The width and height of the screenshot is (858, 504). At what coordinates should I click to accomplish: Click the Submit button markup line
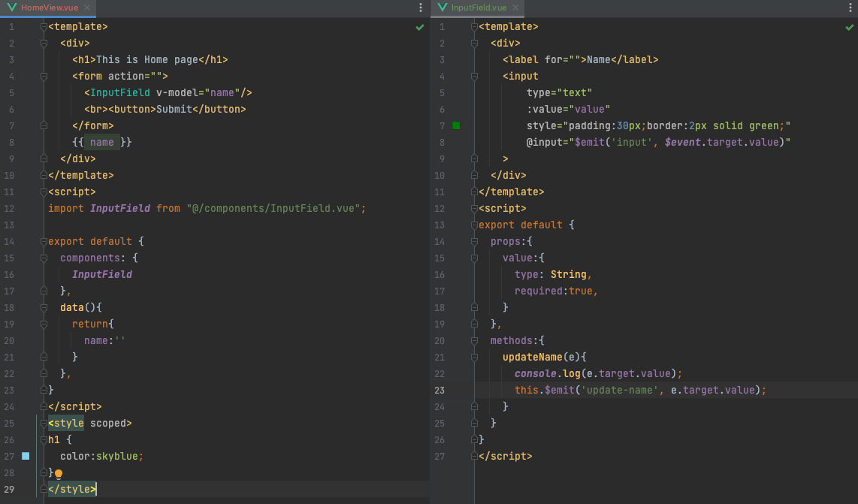(165, 110)
